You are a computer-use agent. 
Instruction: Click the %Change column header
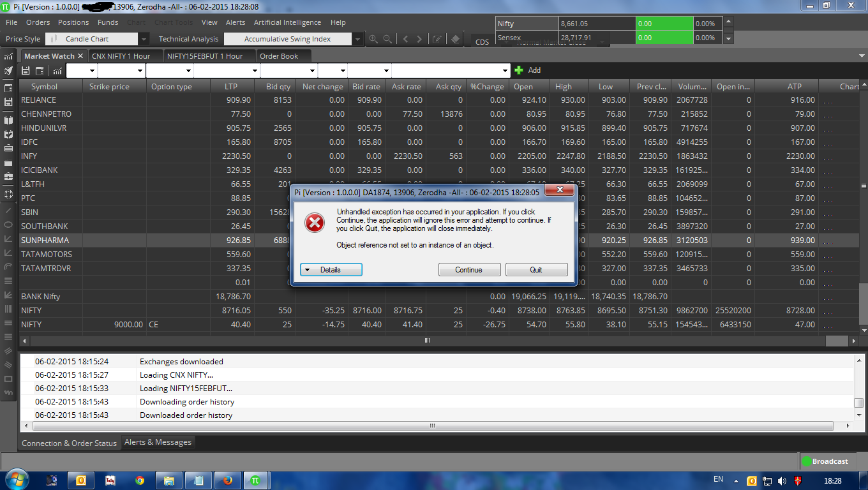(x=487, y=87)
